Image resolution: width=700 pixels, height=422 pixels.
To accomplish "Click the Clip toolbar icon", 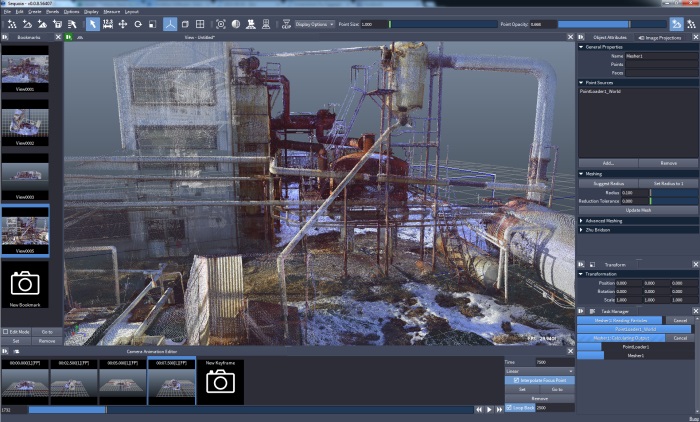I will [x=286, y=24].
